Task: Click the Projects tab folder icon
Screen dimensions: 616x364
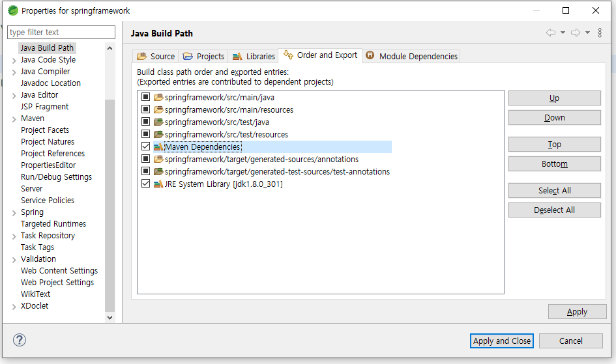Action: [x=188, y=56]
